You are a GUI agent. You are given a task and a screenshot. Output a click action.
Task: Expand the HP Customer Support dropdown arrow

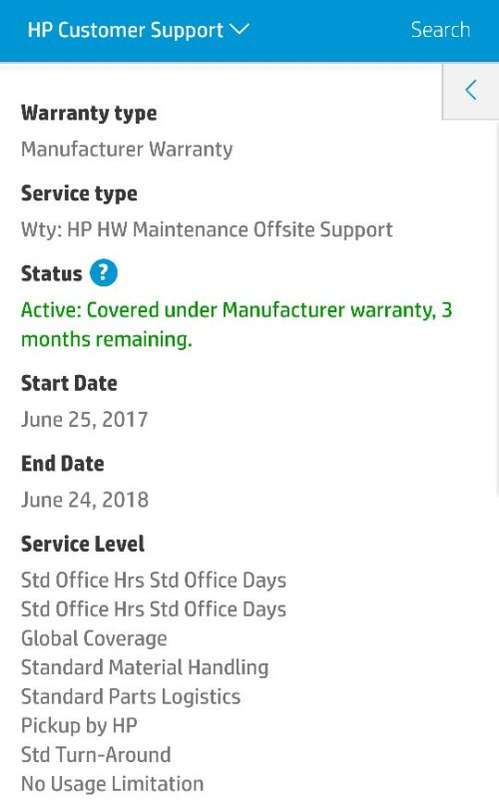[240, 29]
